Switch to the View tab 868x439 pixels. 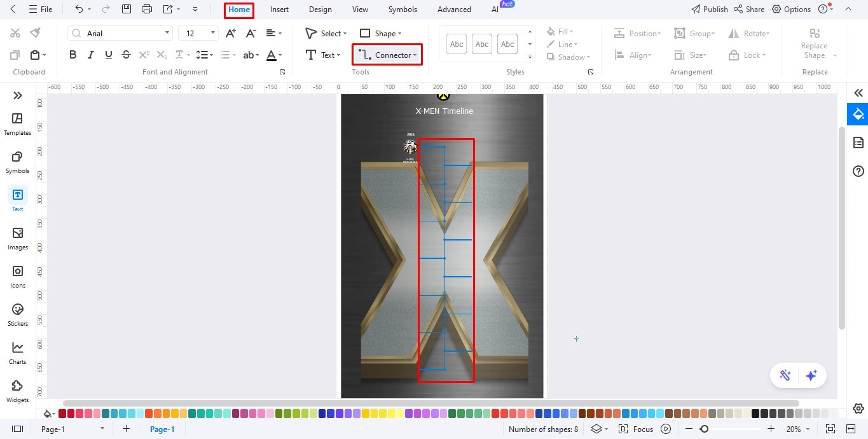(360, 10)
